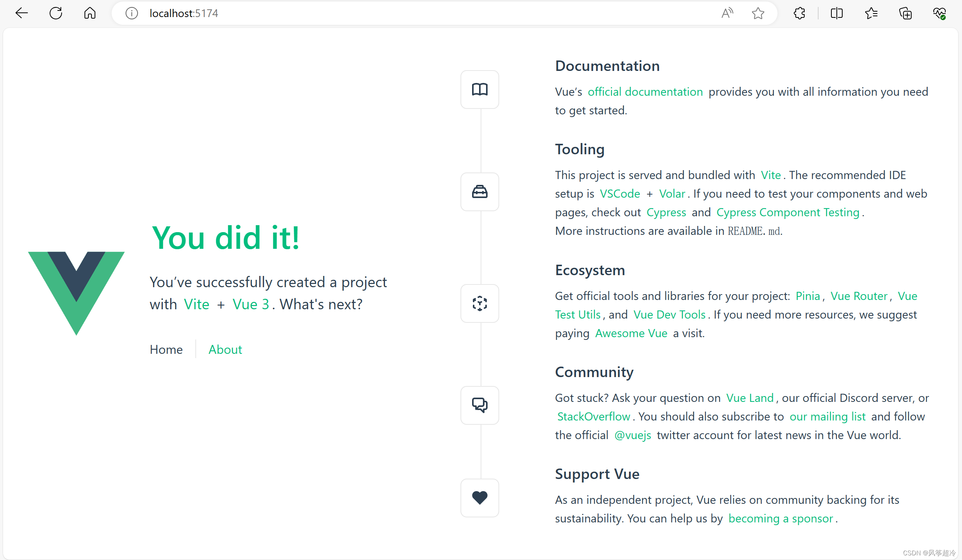Select the Home navigation tab
This screenshot has width=962, height=560.
[166, 350]
